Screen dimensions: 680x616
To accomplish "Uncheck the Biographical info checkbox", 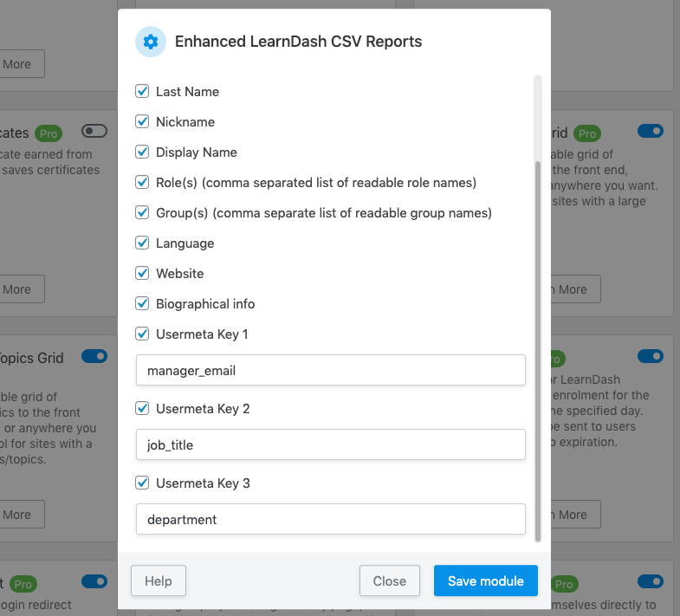I will pos(143,303).
